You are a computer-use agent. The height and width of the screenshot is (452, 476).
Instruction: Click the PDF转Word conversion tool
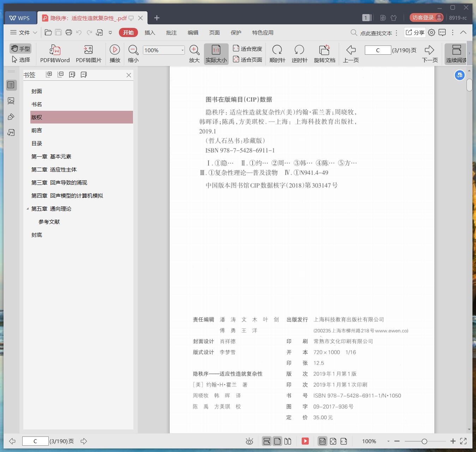[x=55, y=54]
